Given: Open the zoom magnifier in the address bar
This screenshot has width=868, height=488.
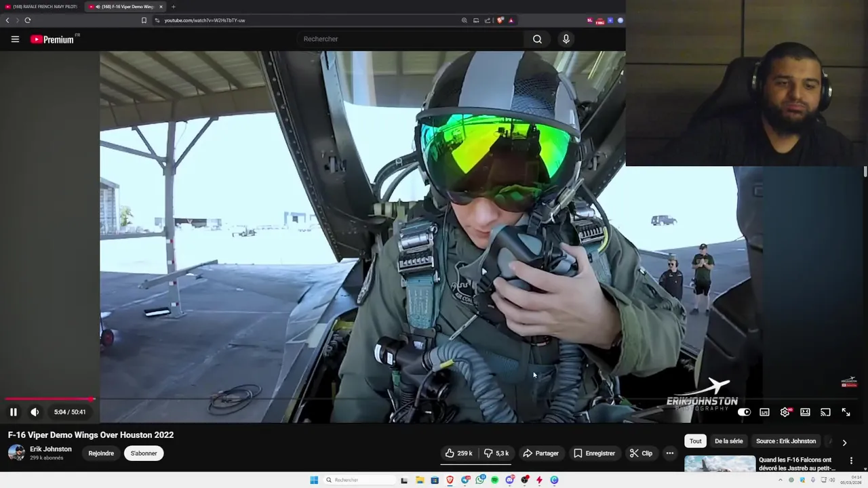Looking at the screenshot, I should click(465, 20).
